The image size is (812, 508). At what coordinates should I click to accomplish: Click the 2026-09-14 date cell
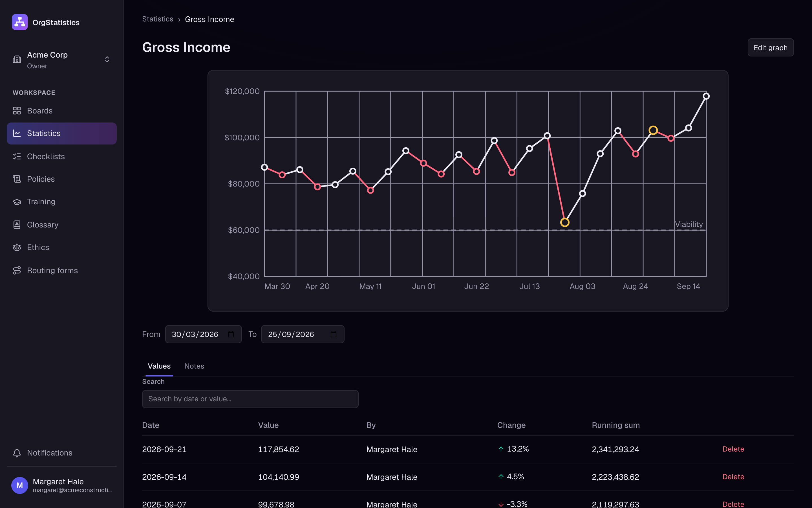coord(164,477)
